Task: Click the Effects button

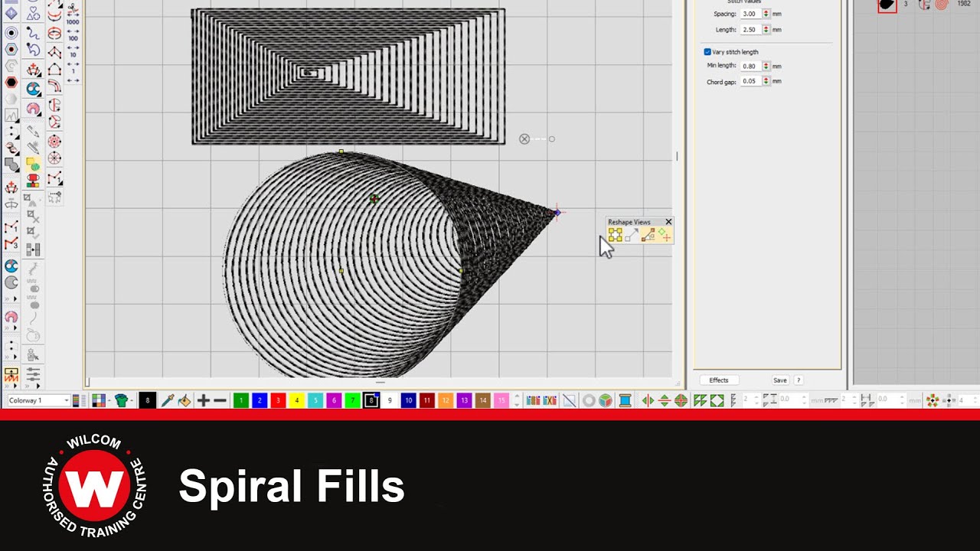Action: [719, 380]
